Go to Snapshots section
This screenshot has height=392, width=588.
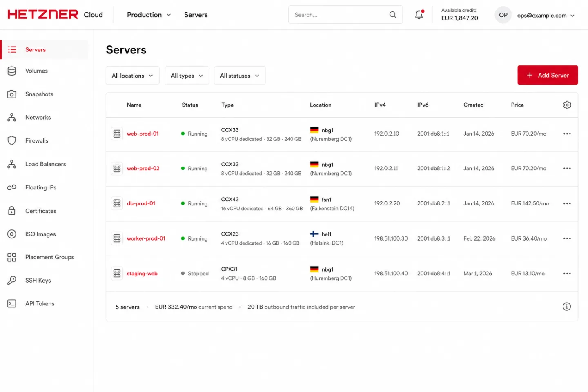pos(39,94)
